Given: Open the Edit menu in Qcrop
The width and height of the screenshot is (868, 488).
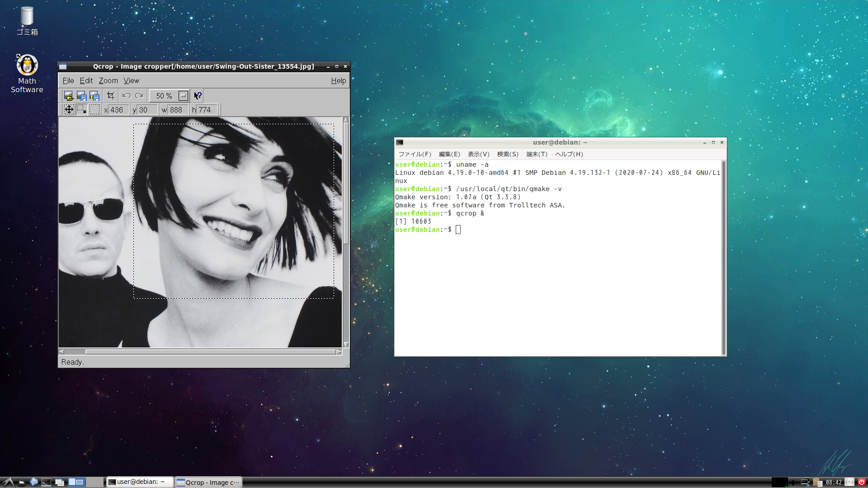Looking at the screenshot, I should 86,80.
